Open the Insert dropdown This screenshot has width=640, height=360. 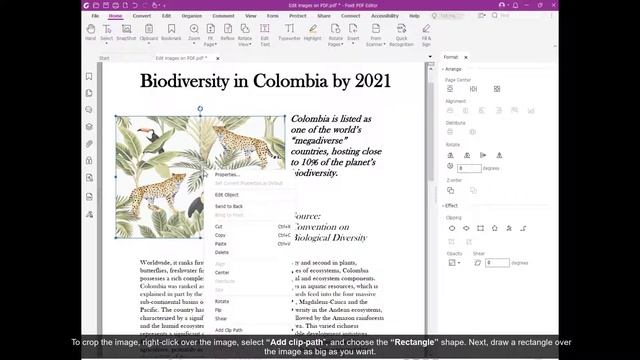coord(353,43)
